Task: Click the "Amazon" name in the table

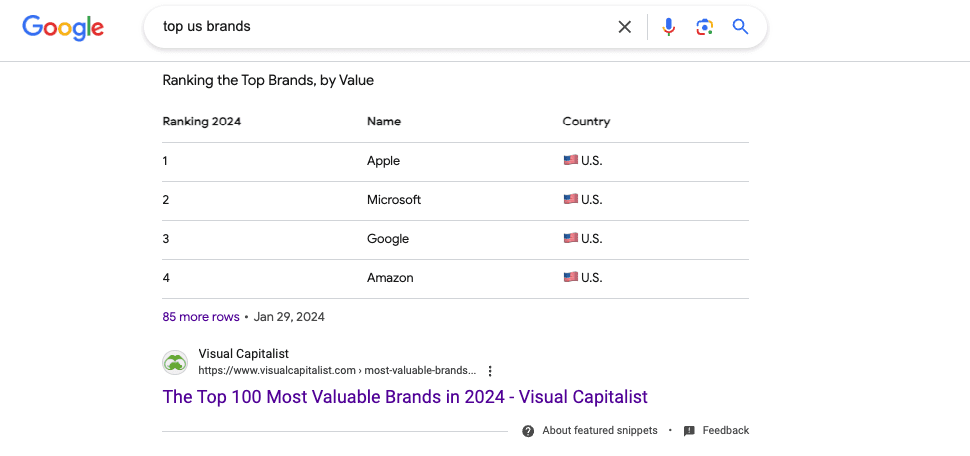Action: [x=390, y=278]
